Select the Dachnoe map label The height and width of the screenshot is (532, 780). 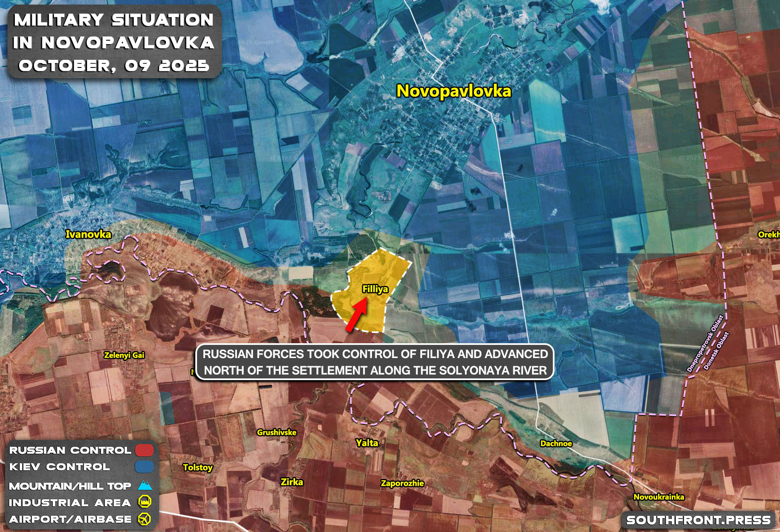(x=556, y=443)
